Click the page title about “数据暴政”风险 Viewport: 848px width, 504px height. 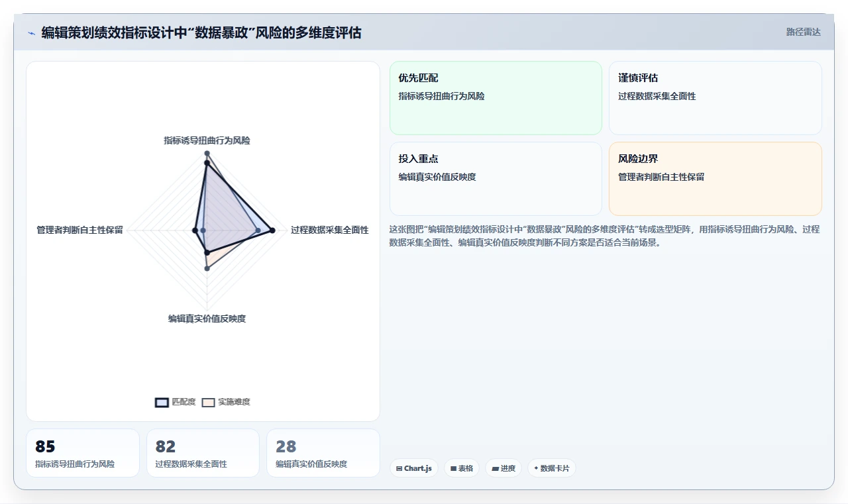[x=201, y=32]
